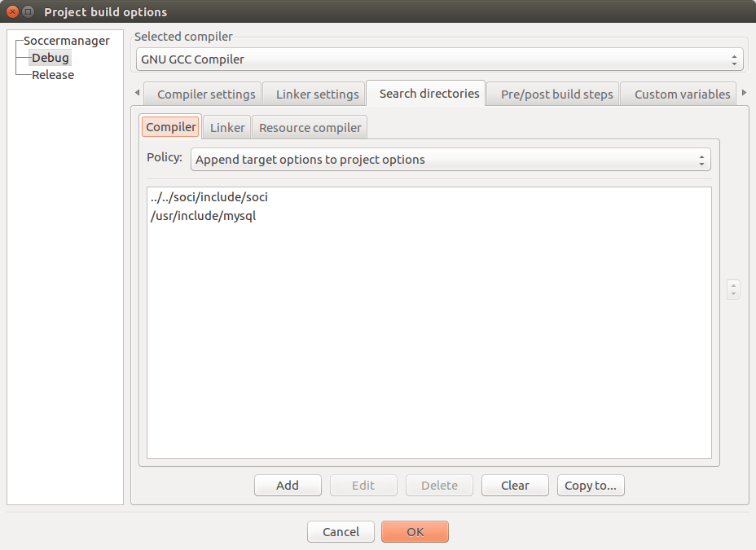Click the Copy to... button

click(591, 486)
